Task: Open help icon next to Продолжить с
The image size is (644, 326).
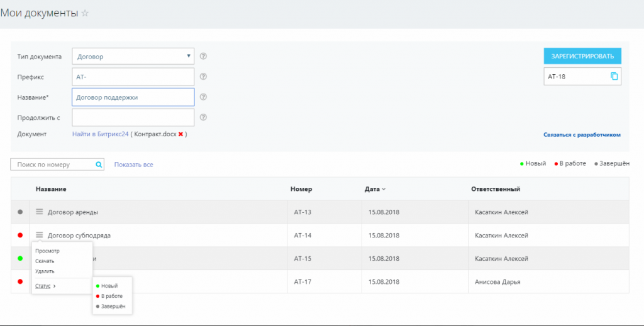Action: click(203, 117)
